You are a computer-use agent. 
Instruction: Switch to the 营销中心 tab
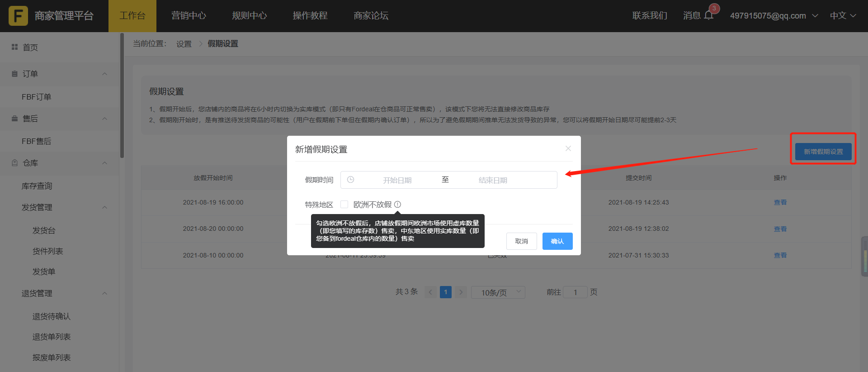(189, 16)
